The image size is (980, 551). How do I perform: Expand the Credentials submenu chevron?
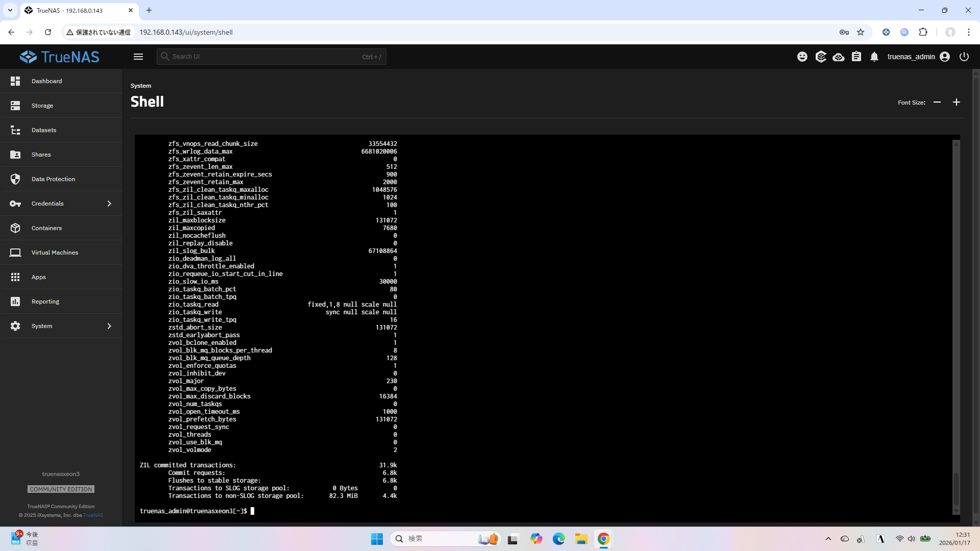[109, 204]
